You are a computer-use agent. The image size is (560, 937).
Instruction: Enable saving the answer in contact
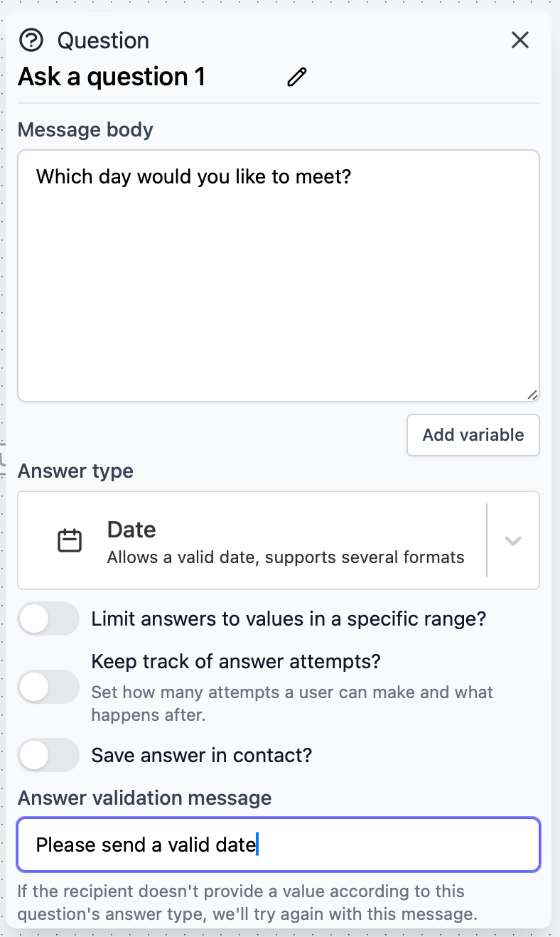(x=48, y=755)
